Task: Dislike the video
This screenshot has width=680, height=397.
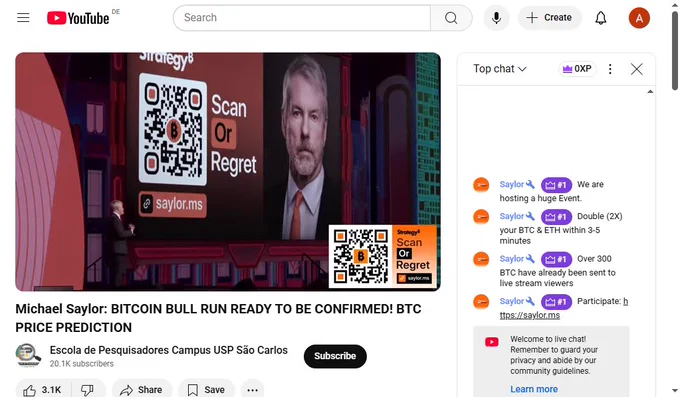Action: (88, 390)
